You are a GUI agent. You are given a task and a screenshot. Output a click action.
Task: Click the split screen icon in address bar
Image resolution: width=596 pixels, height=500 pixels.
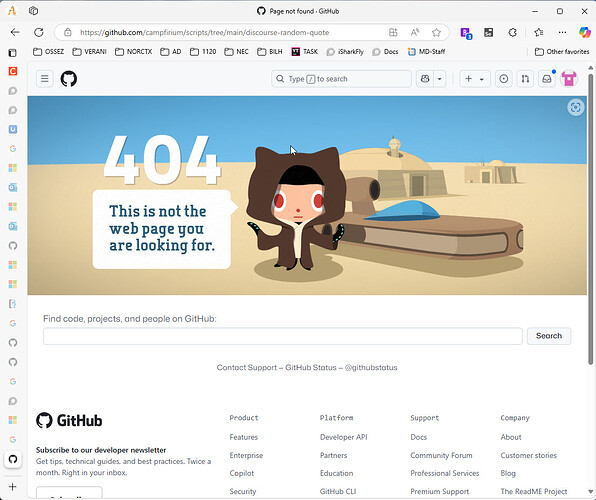pos(393,32)
